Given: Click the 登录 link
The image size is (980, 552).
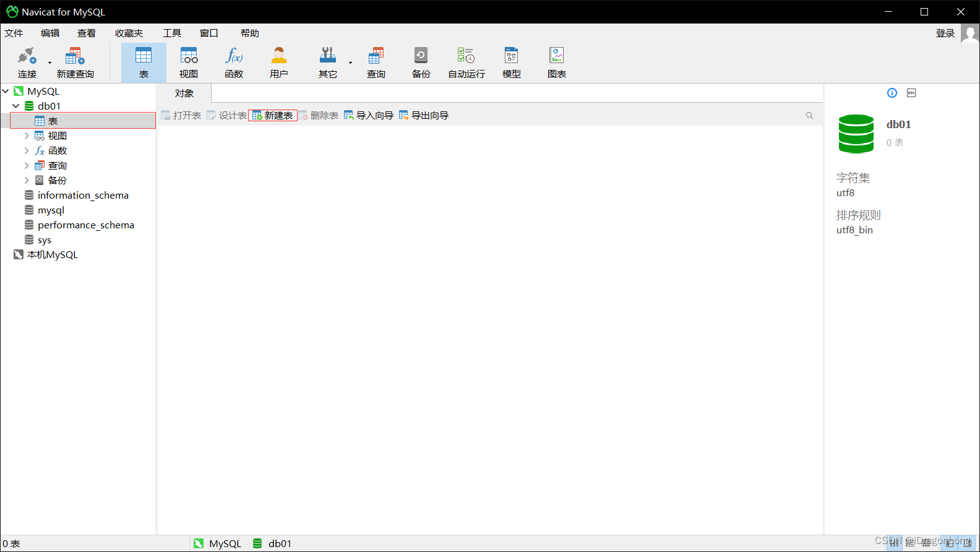Looking at the screenshot, I should (945, 33).
